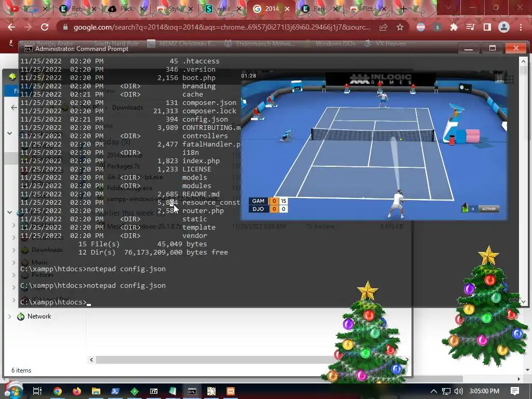Click the ACTIVER button in the game
532x399 pixels.
pyautogui.click(x=488, y=209)
